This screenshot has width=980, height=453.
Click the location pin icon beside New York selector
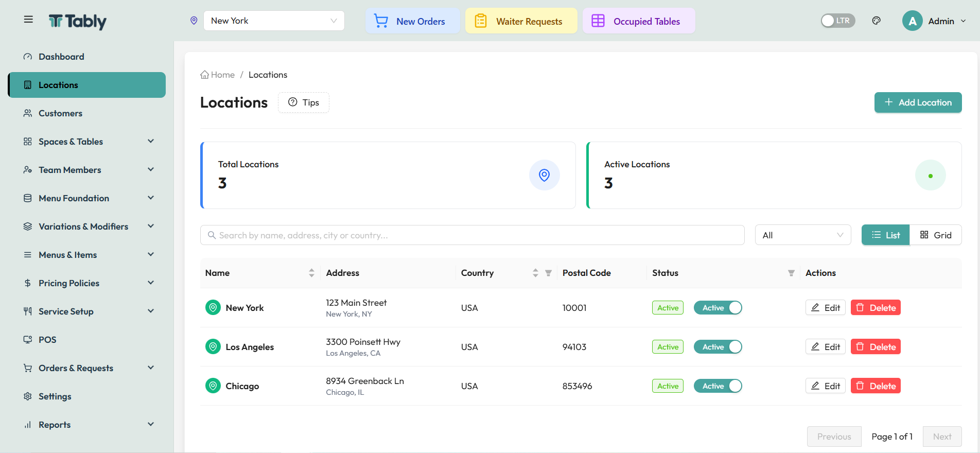pos(194,21)
